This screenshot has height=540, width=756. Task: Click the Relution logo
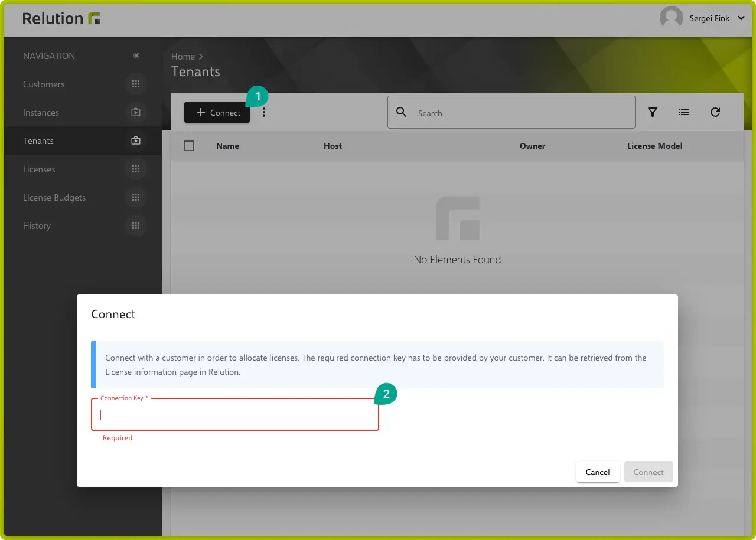click(61, 18)
